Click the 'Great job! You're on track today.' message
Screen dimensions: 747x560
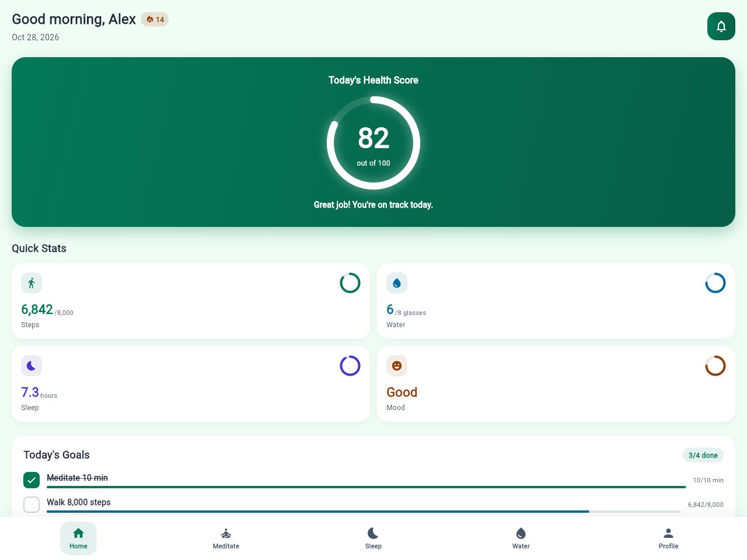click(373, 205)
